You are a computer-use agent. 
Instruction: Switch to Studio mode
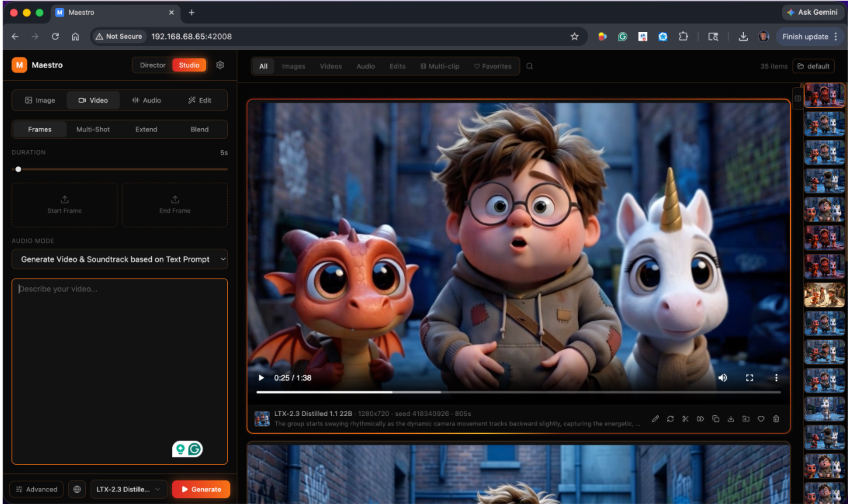click(189, 65)
